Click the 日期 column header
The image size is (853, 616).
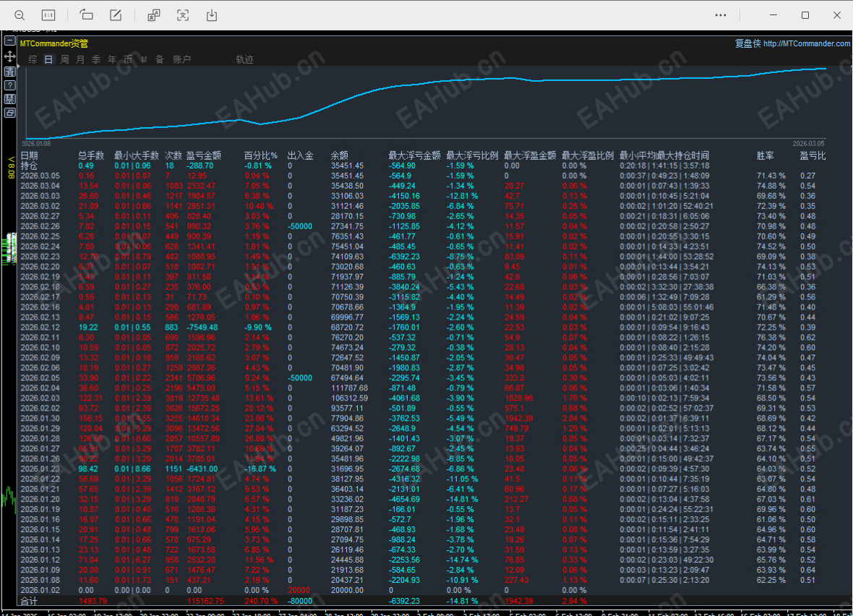click(30, 155)
